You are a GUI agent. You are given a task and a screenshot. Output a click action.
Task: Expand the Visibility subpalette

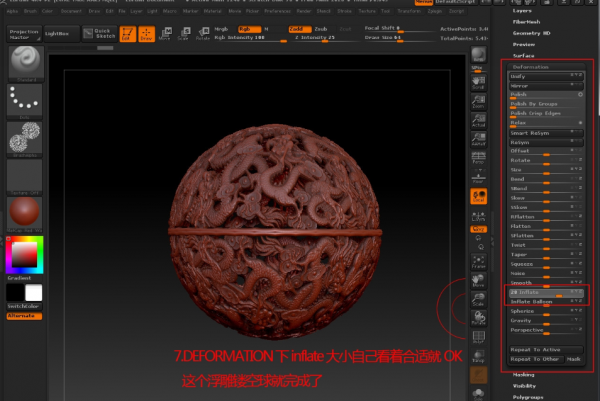pyautogui.click(x=524, y=386)
